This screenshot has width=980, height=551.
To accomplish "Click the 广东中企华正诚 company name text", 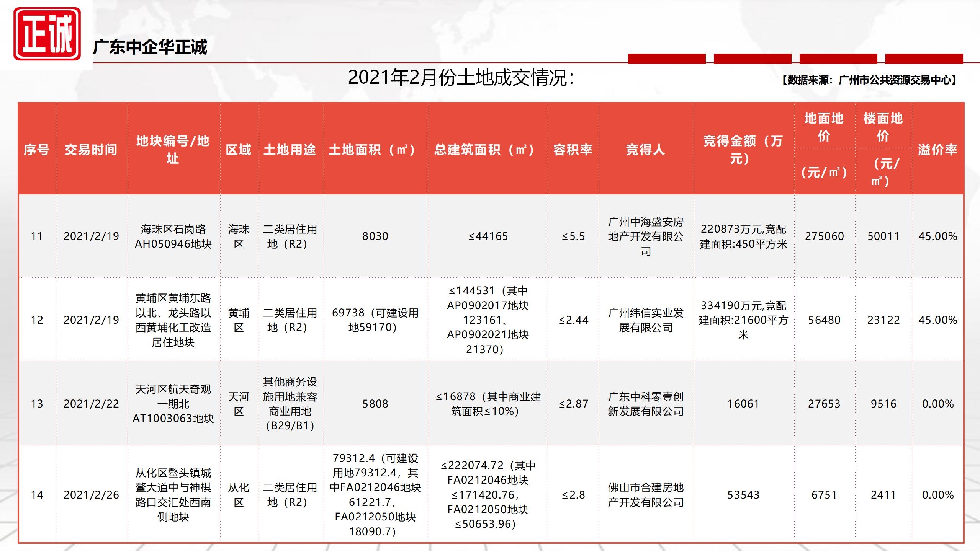I will (x=150, y=47).
